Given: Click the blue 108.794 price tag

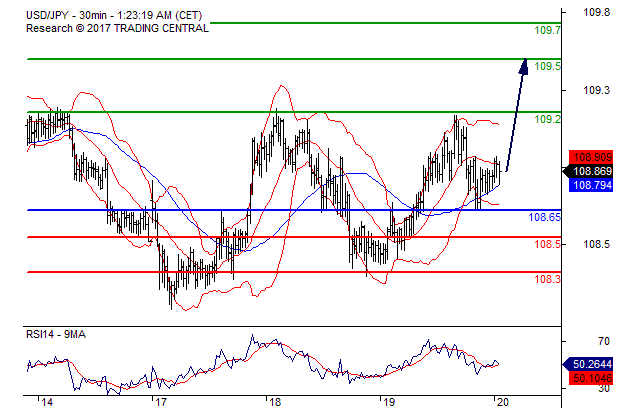Looking at the screenshot, I should point(591,185).
